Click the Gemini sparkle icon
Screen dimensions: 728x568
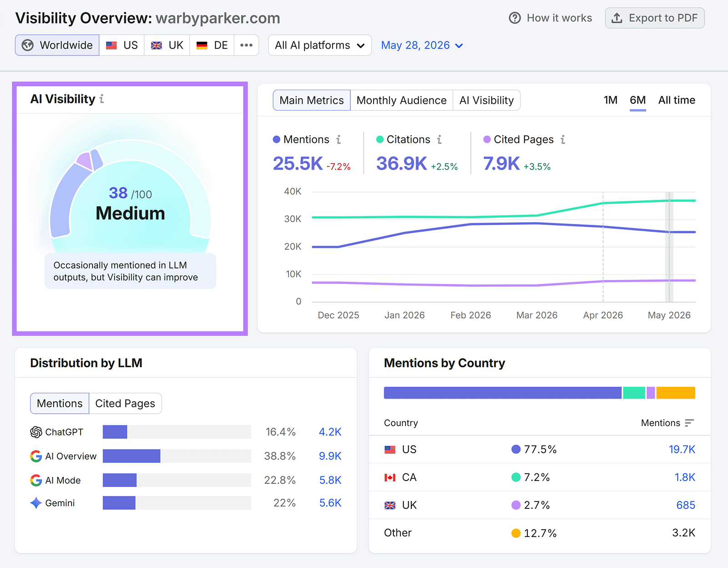pyautogui.click(x=36, y=503)
